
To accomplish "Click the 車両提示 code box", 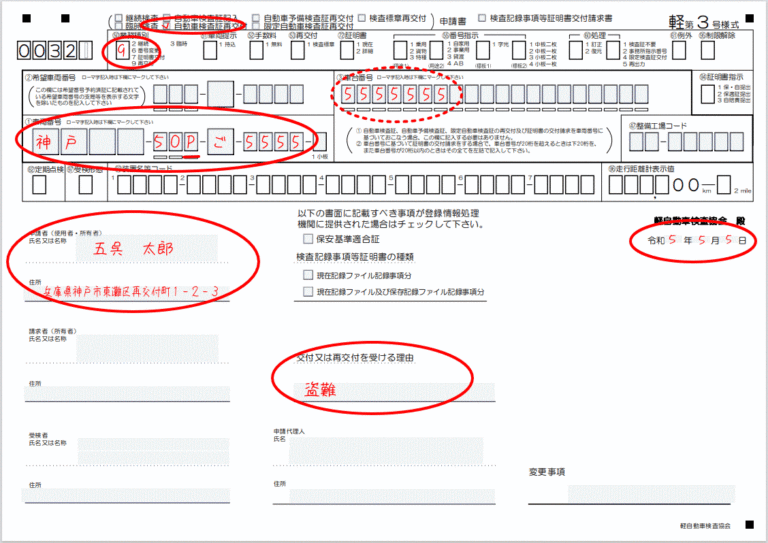I will click(210, 50).
